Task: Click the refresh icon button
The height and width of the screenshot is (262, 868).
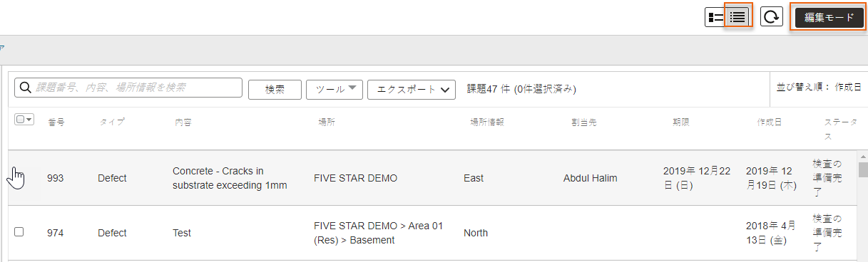Action: (x=772, y=17)
